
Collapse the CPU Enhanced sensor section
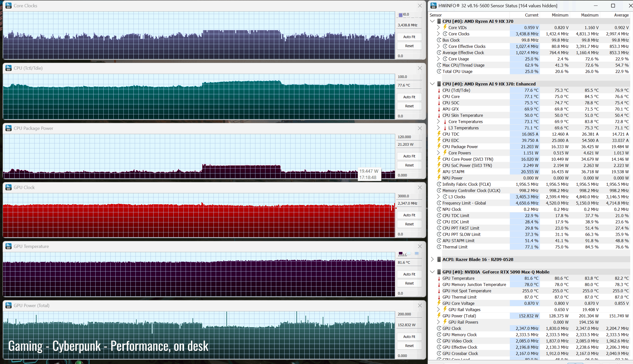click(x=432, y=84)
